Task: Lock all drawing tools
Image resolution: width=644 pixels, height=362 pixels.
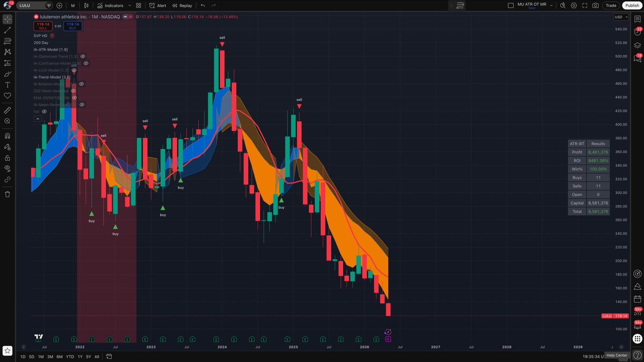Action: 8,158
